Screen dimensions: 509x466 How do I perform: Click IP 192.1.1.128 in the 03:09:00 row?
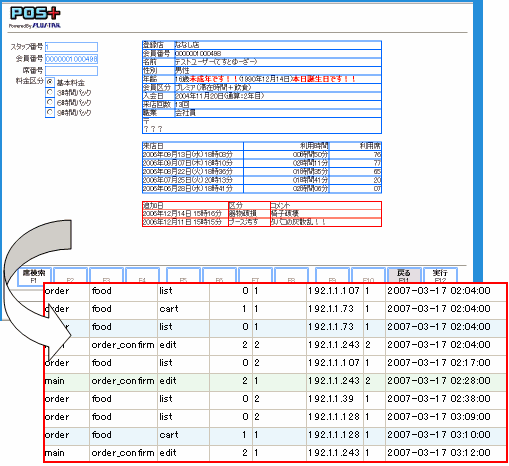(334, 417)
